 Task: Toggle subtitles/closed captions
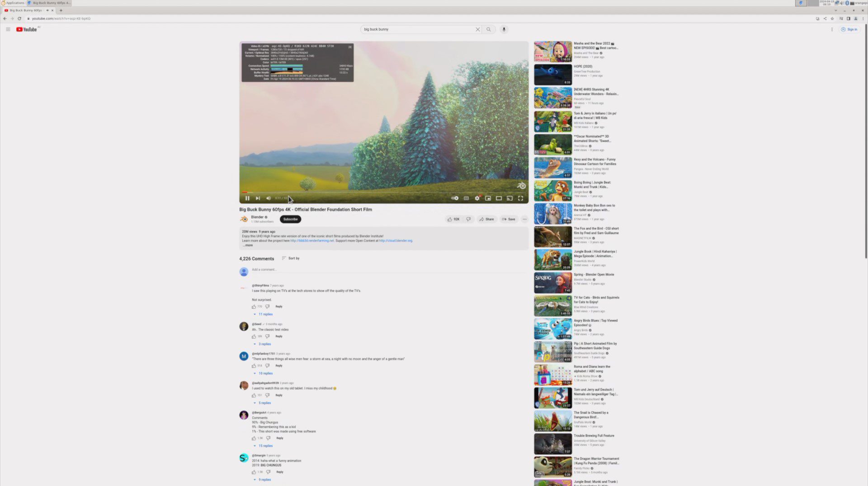466,198
